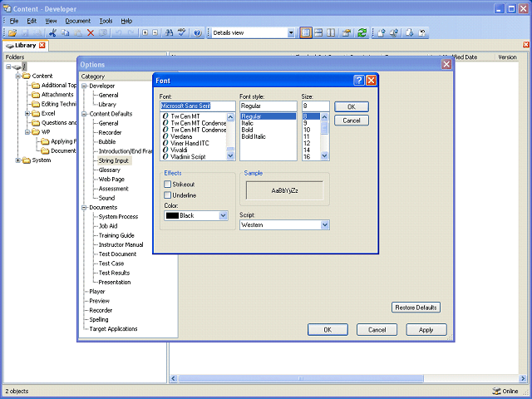Viewport: 532px width, 399px height.
Task: Click the cancel check-out toolbar icon
Action: pos(422,33)
